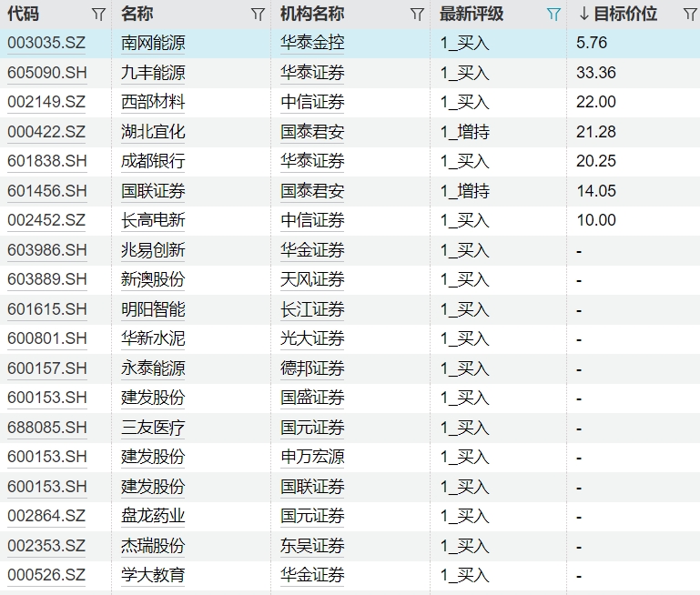The width and height of the screenshot is (700, 595).
Task: Click the active blue filter on 最新评级
Action: coord(553,15)
